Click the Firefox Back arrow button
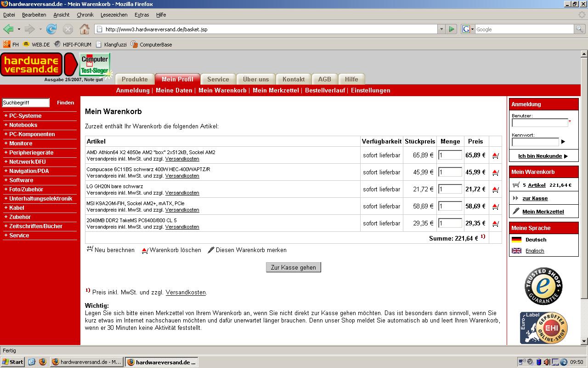Image resolution: width=588 pixels, height=368 pixels. click(x=8, y=29)
